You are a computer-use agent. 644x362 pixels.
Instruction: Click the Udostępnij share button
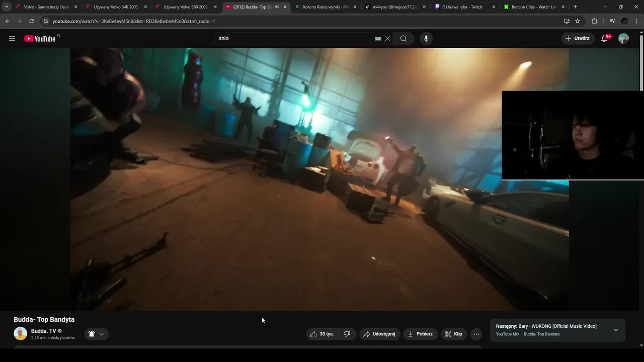tap(380, 334)
